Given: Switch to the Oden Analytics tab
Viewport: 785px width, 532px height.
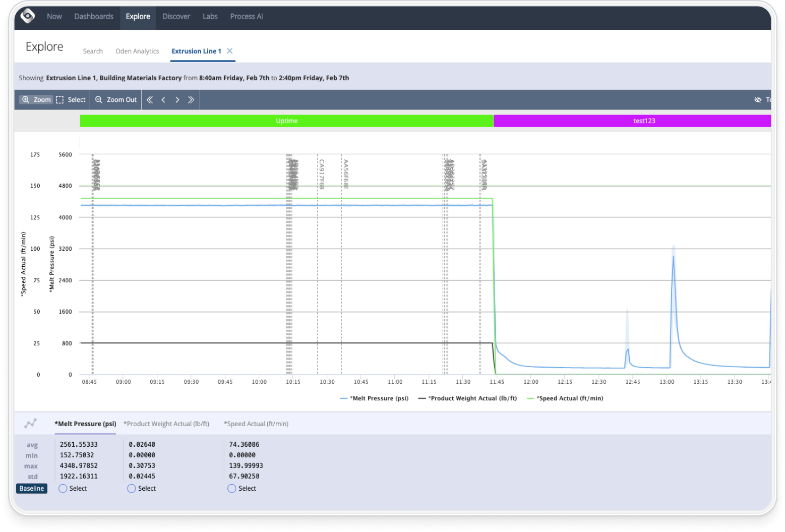Looking at the screenshot, I should point(137,51).
